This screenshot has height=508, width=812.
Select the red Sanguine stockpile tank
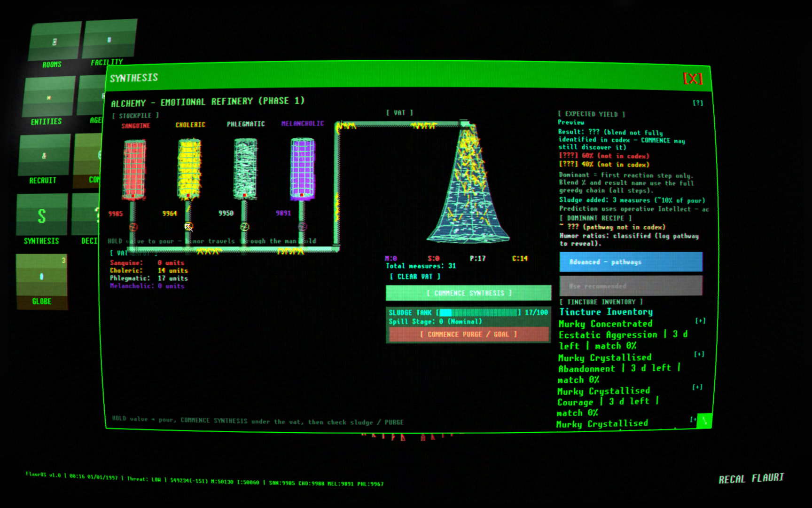click(134, 170)
